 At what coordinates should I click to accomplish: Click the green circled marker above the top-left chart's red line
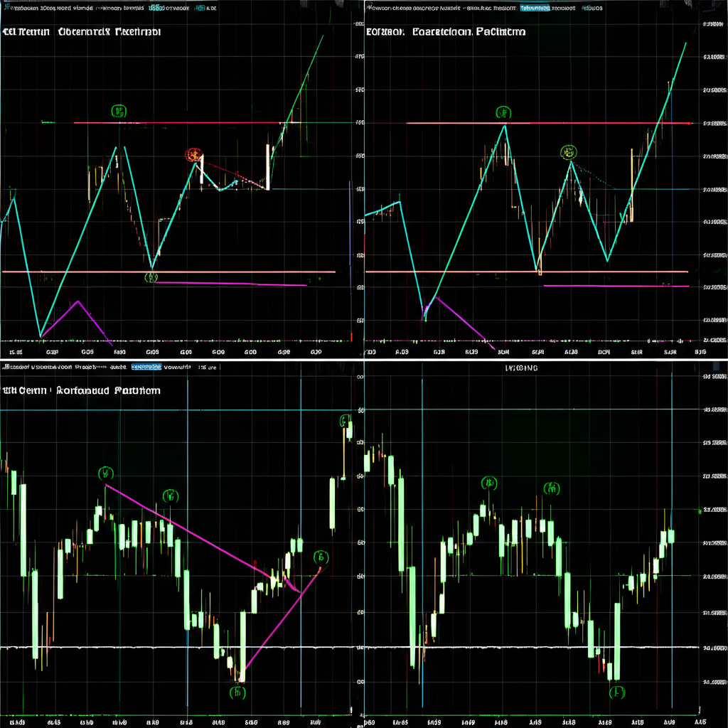coord(119,111)
